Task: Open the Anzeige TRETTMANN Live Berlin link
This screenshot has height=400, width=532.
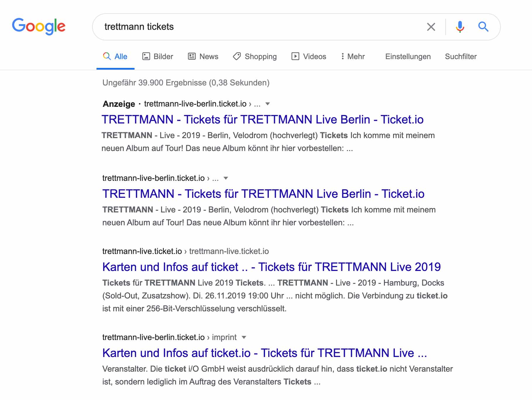Action: coord(262,119)
